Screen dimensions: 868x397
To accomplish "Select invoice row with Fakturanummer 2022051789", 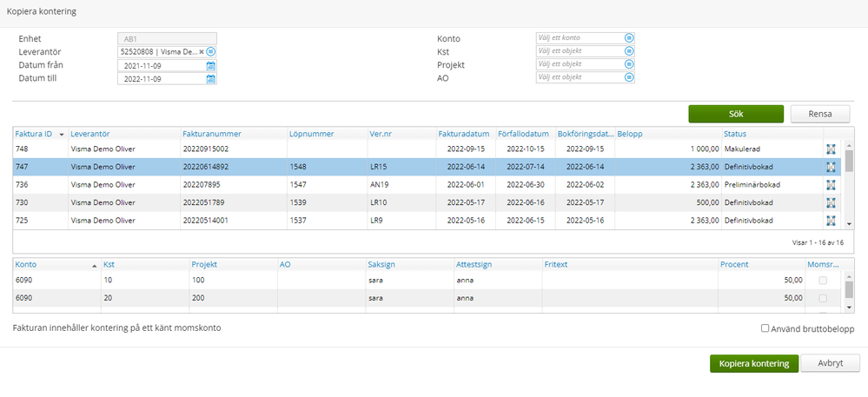I will coord(427,202).
